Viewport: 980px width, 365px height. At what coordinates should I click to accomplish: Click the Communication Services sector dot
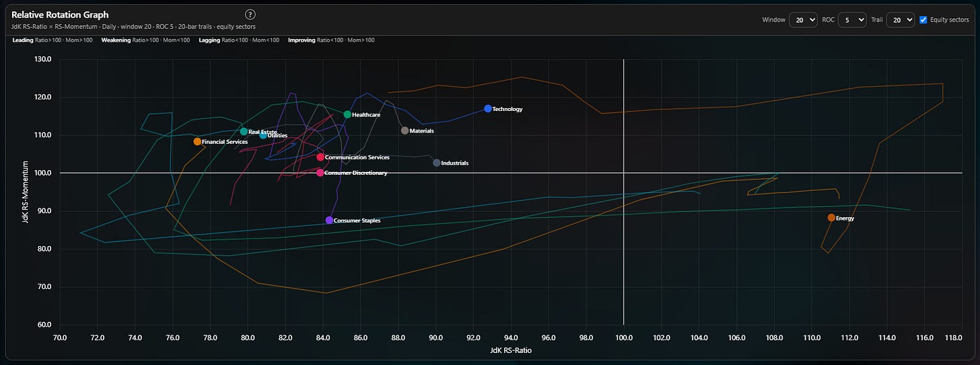pos(320,157)
